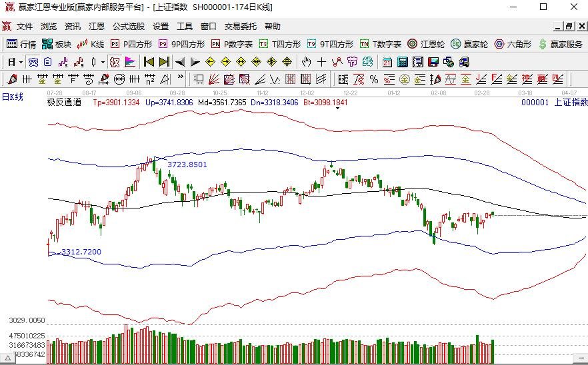Open the T四方形 tool

click(280, 44)
